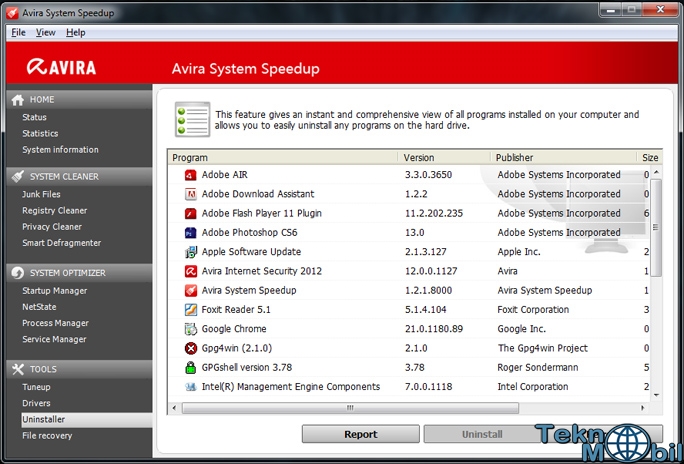Click the horizontal scrollbar left arrow
The image size is (684, 464).
(174, 408)
